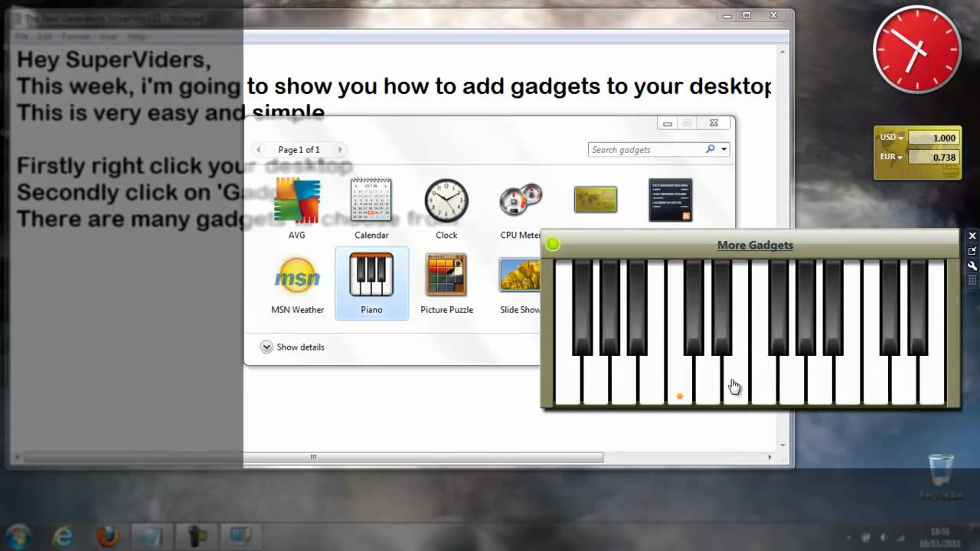Click the vertical scrollbar down arrow
The width and height of the screenshot is (980, 551).
click(x=782, y=445)
